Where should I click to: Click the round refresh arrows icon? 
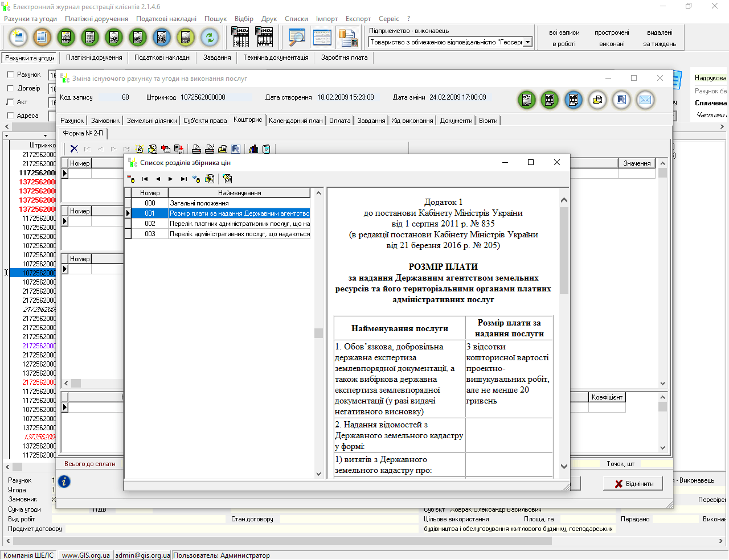click(210, 38)
